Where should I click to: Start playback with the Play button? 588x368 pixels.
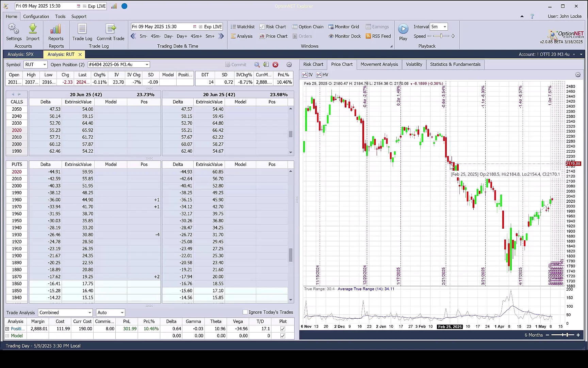[x=403, y=32]
